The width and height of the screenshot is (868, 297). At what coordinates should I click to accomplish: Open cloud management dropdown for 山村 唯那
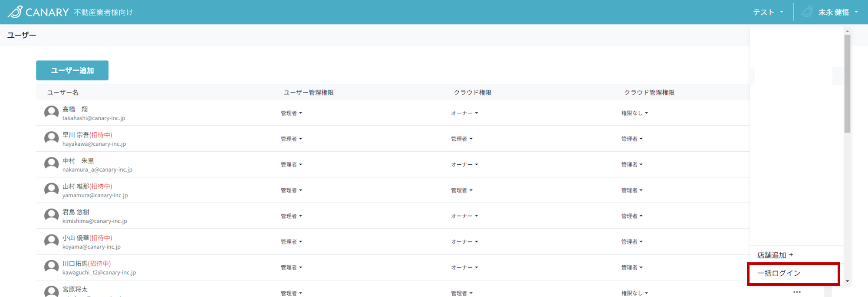coord(632,190)
